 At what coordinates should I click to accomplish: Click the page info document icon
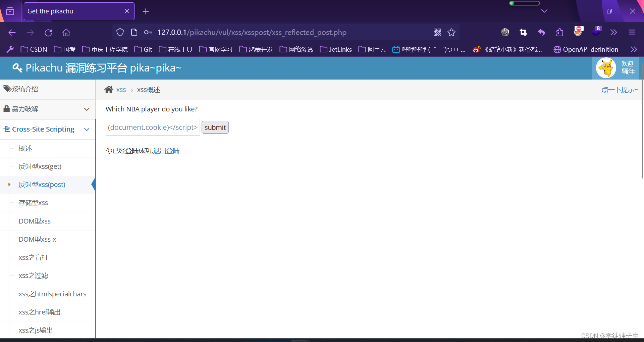[134, 32]
